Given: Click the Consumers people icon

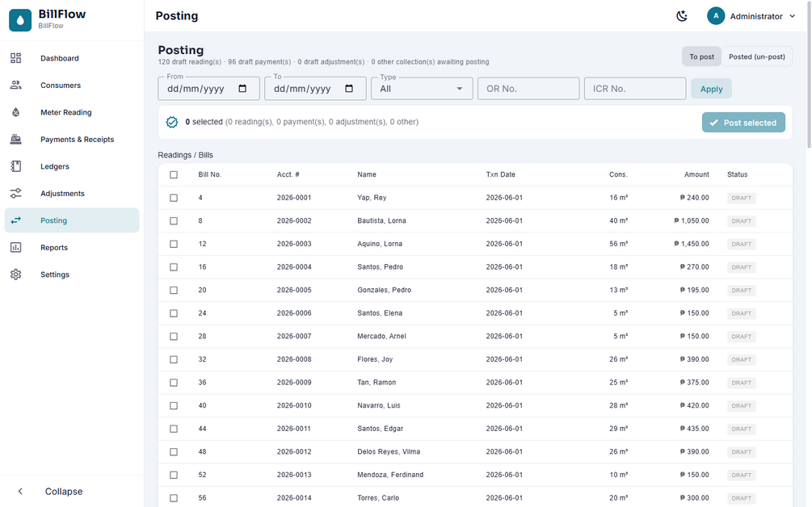Looking at the screenshot, I should (x=16, y=85).
